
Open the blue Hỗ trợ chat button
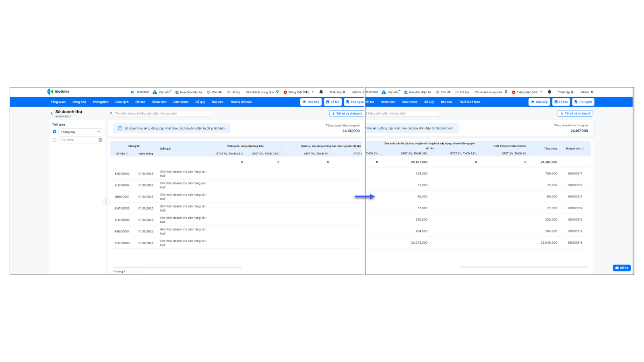(622, 268)
